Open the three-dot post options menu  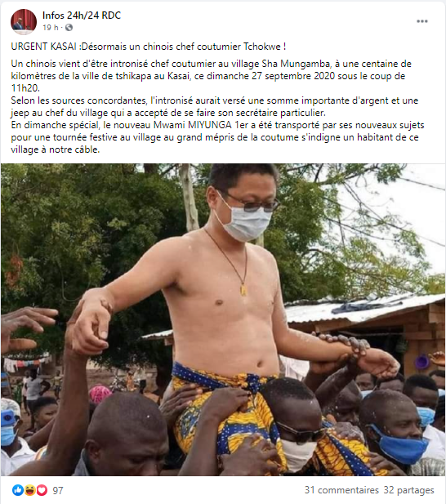tap(421, 21)
